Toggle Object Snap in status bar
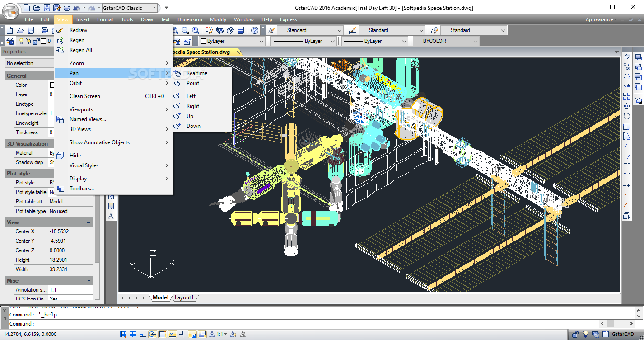The width and height of the screenshot is (644, 340). click(163, 335)
